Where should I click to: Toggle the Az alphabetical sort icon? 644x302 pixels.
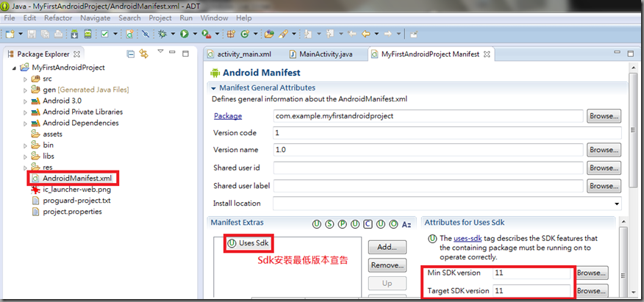click(407, 224)
